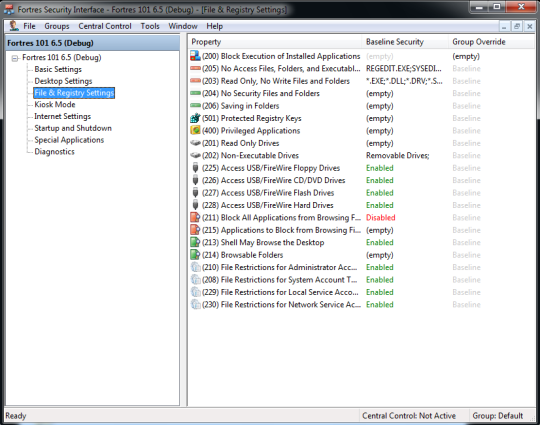
Task: Collapse the Fortres 101 6.5 (Debug) tree node
Action: click(14, 58)
